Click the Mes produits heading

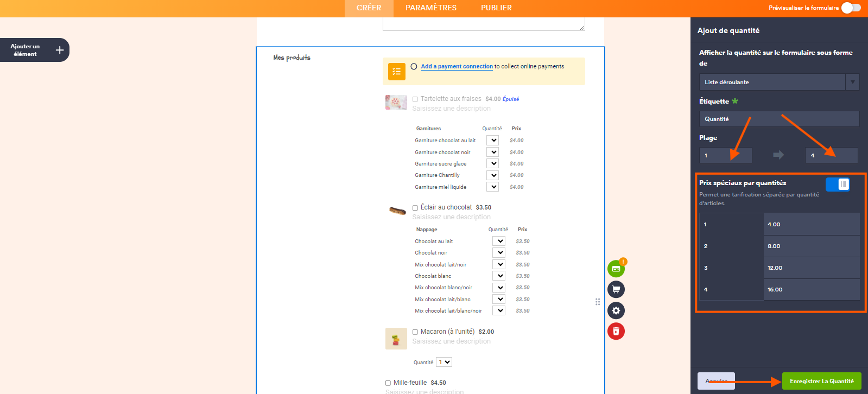click(292, 58)
